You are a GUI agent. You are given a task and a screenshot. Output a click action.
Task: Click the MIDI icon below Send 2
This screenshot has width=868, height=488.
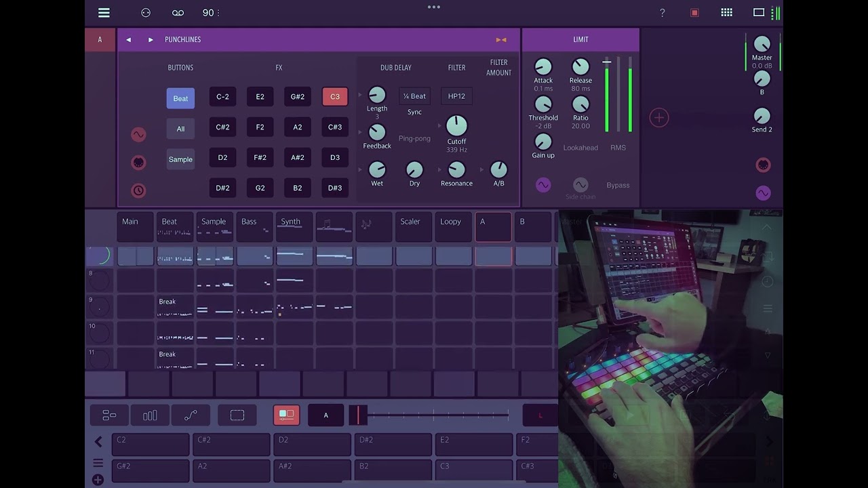point(763,165)
